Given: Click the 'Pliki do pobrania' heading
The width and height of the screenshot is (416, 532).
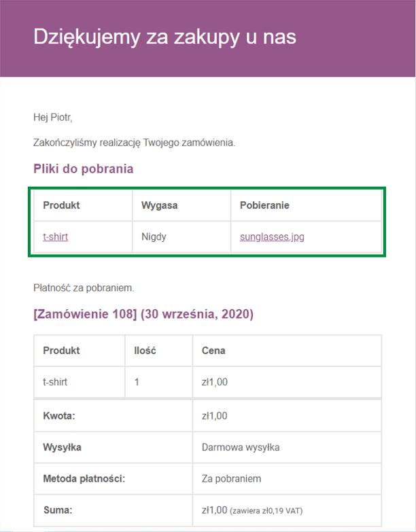Looking at the screenshot, I should [x=83, y=169].
